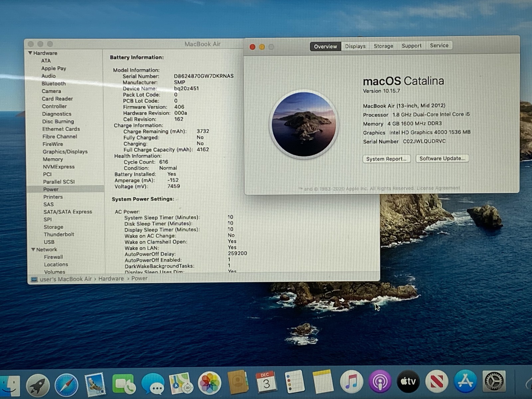Open Calendar showing Dec 3

tap(266, 382)
